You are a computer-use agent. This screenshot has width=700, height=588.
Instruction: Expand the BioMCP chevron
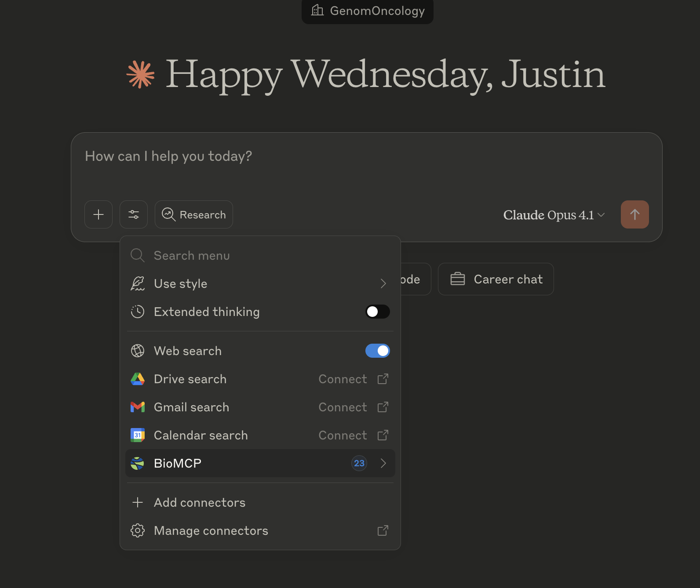click(x=383, y=463)
